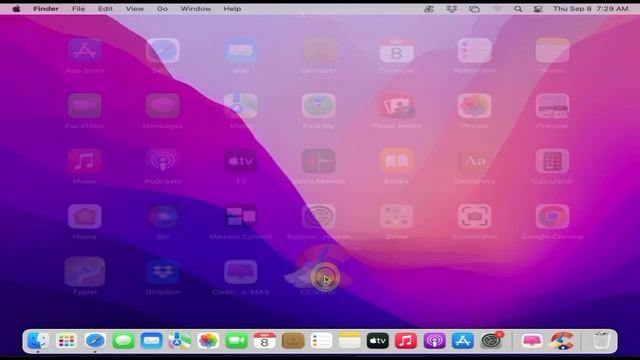Open Spotlight search in menu bar
The height and width of the screenshot is (360, 640).
pos(518,9)
